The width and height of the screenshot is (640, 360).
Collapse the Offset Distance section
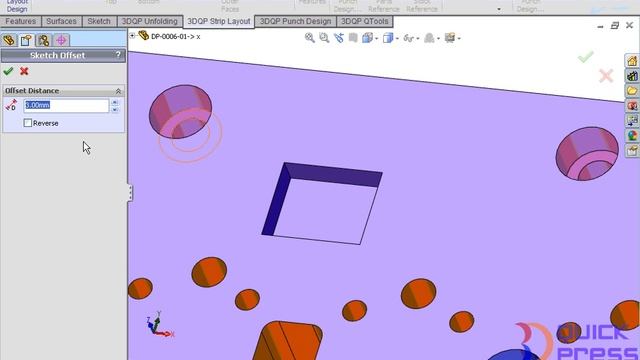pyautogui.click(x=118, y=91)
